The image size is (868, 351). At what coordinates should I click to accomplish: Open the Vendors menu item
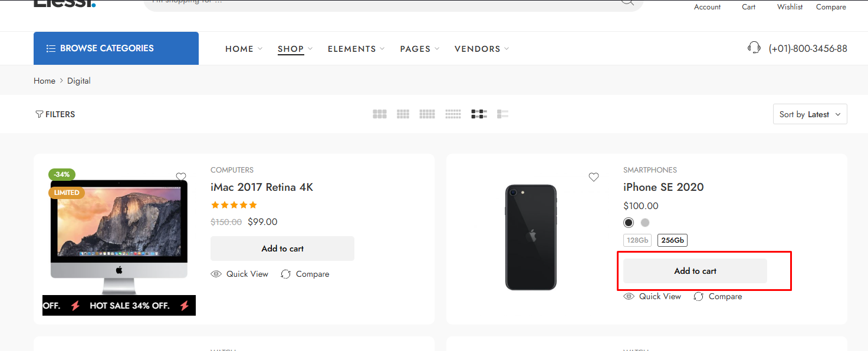click(x=482, y=49)
